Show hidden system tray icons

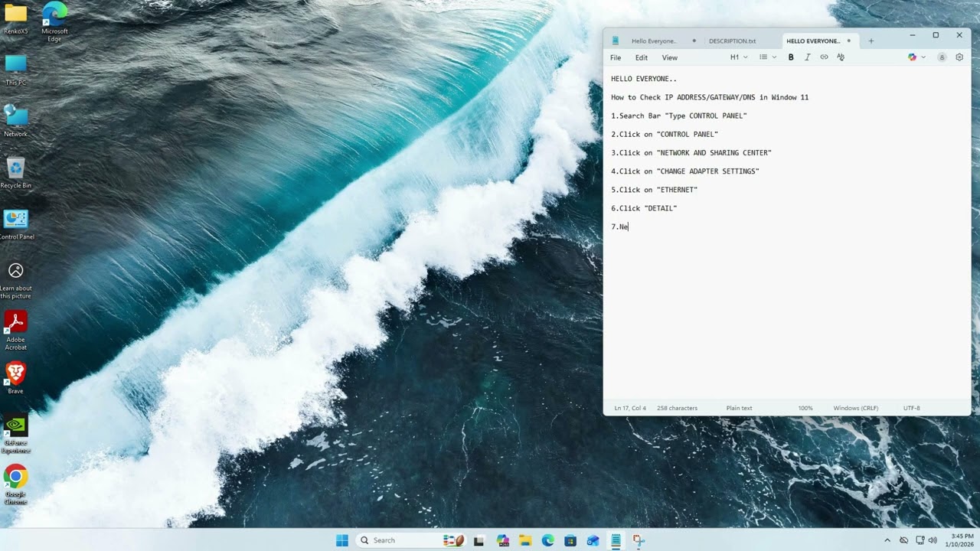[x=887, y=540]
